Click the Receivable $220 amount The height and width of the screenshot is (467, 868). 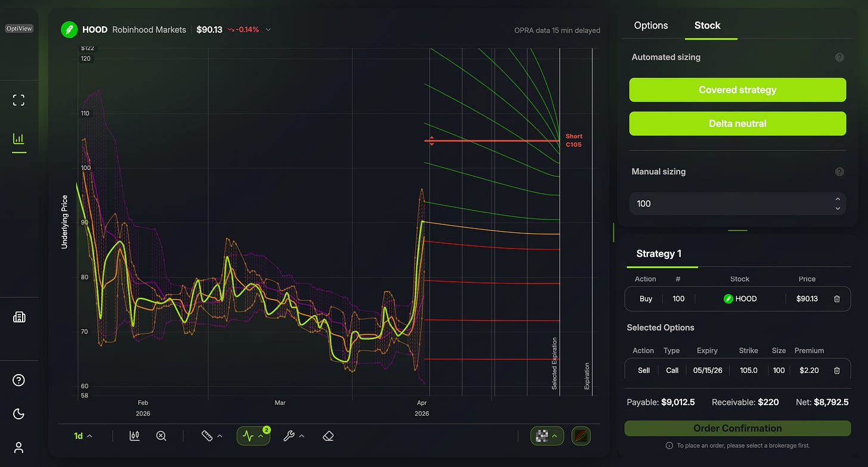(x=768, y=402)
